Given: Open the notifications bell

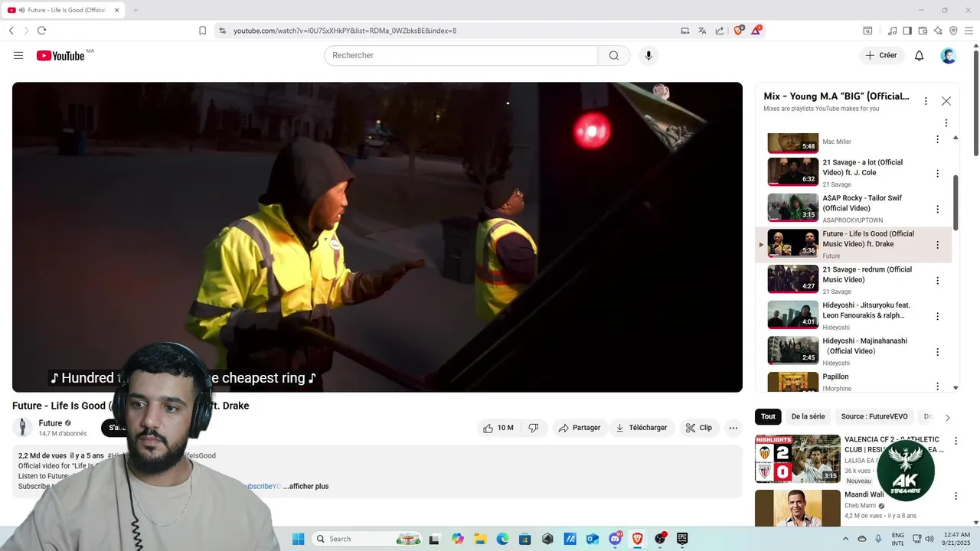Looking at the screenshot, I should [920, 56].
